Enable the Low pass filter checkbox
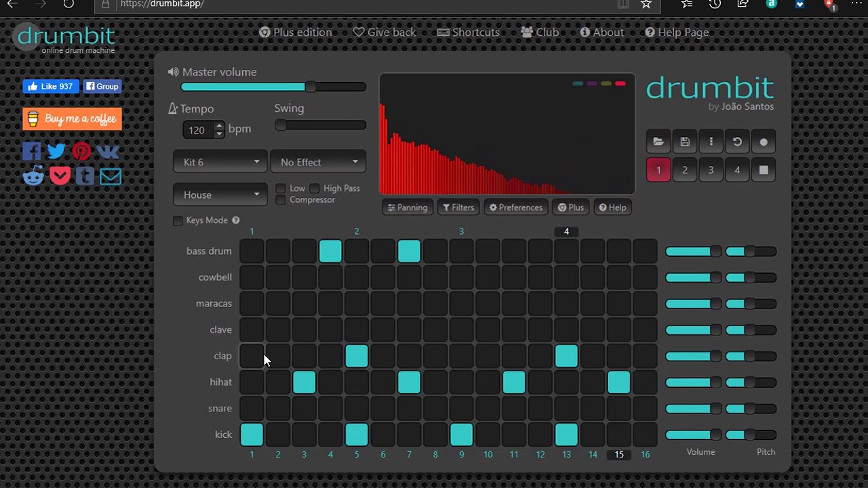The image size is (868, 488). [x=281, y=188]
